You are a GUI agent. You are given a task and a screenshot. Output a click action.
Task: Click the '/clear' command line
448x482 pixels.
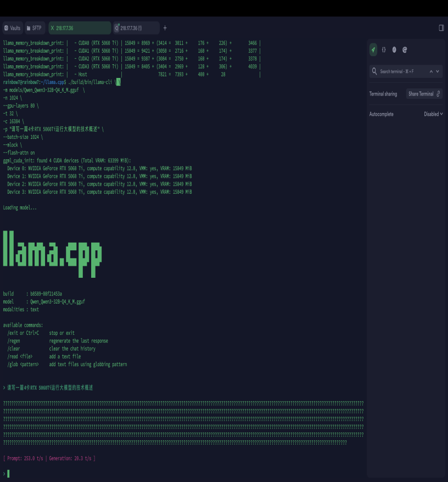coord(52,349)
